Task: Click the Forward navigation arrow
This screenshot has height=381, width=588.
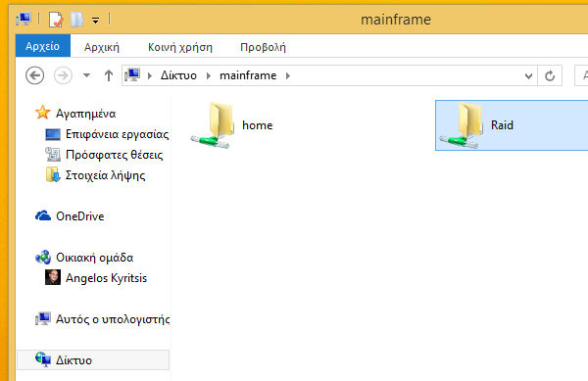Action: coord(63,75)
